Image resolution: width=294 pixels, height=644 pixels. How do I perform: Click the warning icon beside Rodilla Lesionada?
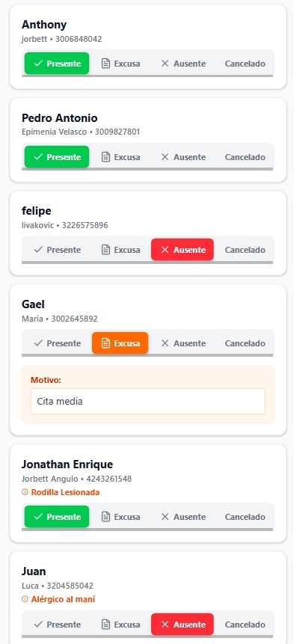pyautogui.click(x=25, y=492)
